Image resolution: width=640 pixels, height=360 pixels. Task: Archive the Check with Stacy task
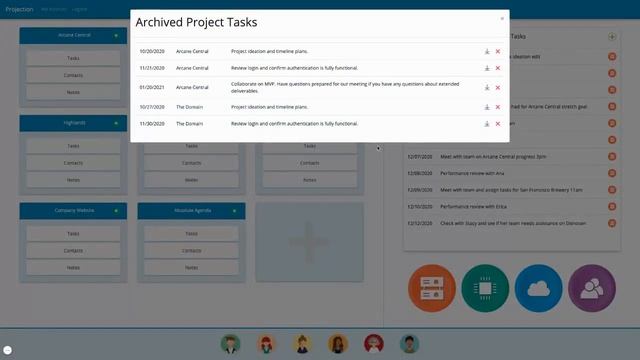[x=612, y=223]
